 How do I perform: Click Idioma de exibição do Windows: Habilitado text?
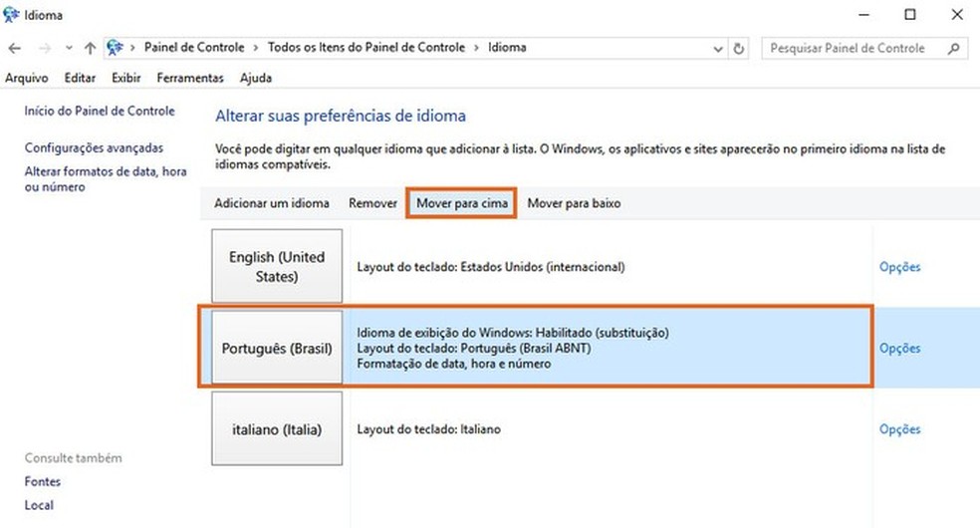click(x=513, y=333)
